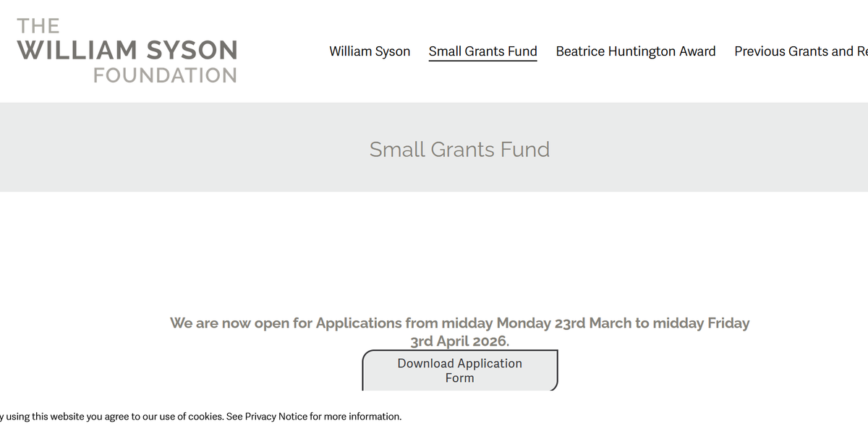Click the William Syson Foundation logo

(x=127, y=49)
